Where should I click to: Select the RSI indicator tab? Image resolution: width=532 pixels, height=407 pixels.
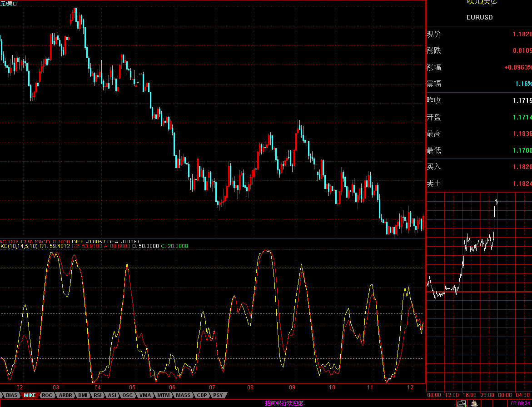pos(98,395)
